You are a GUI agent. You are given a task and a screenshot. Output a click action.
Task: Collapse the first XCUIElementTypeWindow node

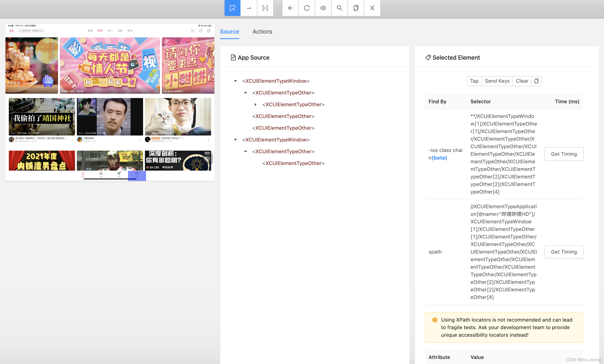(235, 81)
